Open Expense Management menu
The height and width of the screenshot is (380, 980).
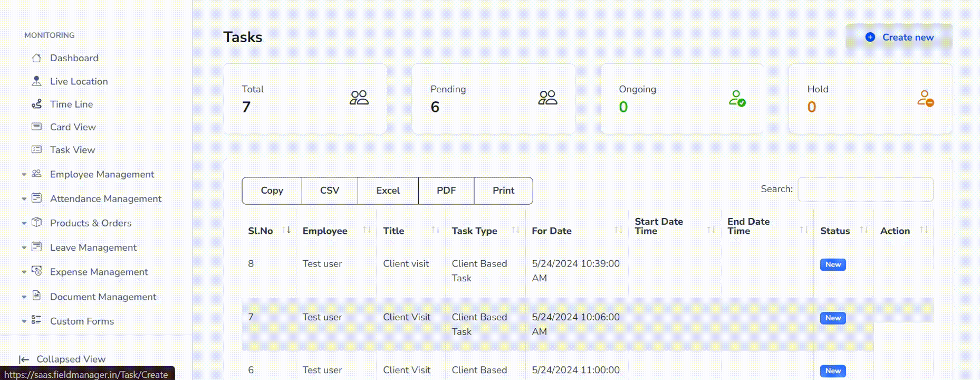click(x=99, y=272)
